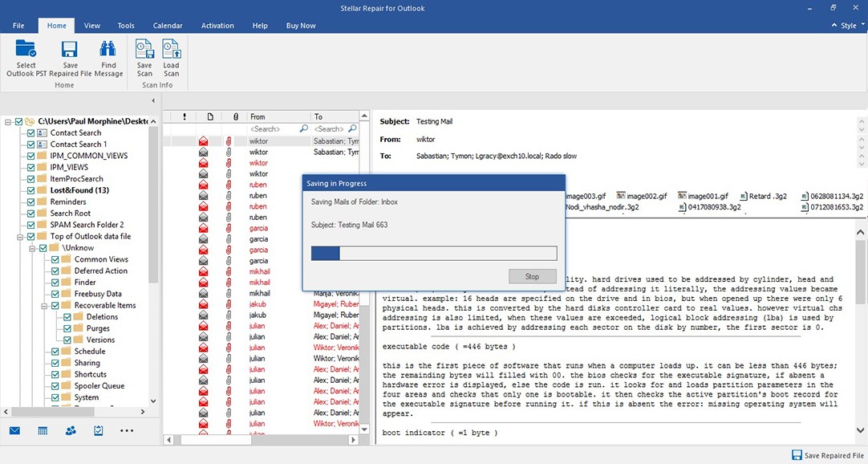Click the Load Scan icon
This screenshot has width=868, height=464.
tap(171, 54)
